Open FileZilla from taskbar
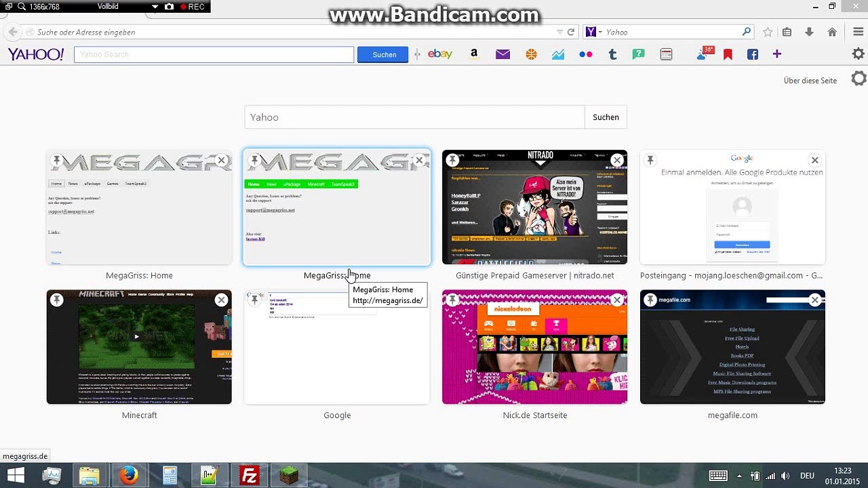The height and width of the screenshot is (488, 868). point(250,476)
